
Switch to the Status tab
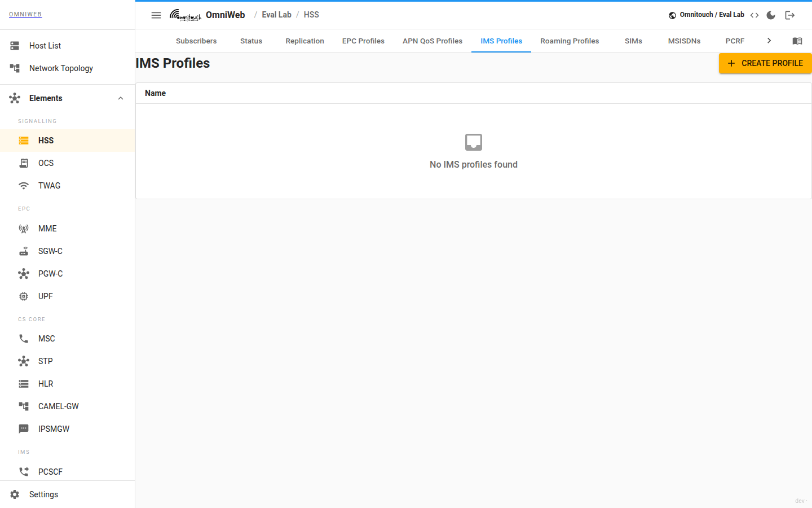[x=251, y=41]
